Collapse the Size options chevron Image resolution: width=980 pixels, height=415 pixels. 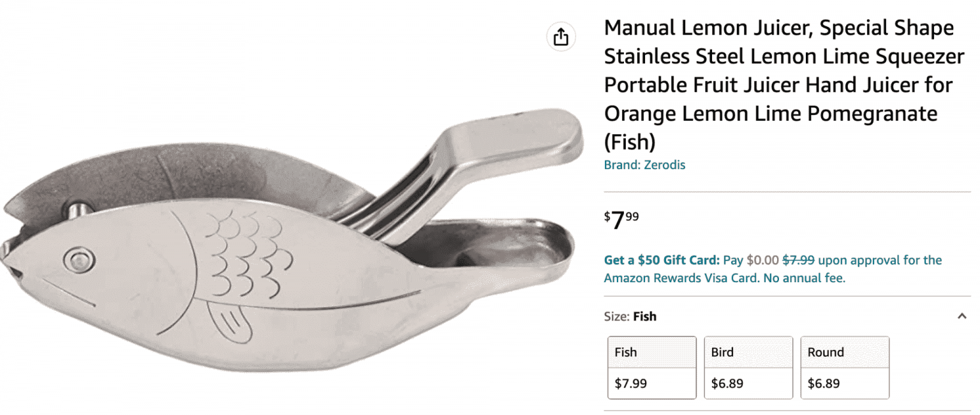(962, 317)
